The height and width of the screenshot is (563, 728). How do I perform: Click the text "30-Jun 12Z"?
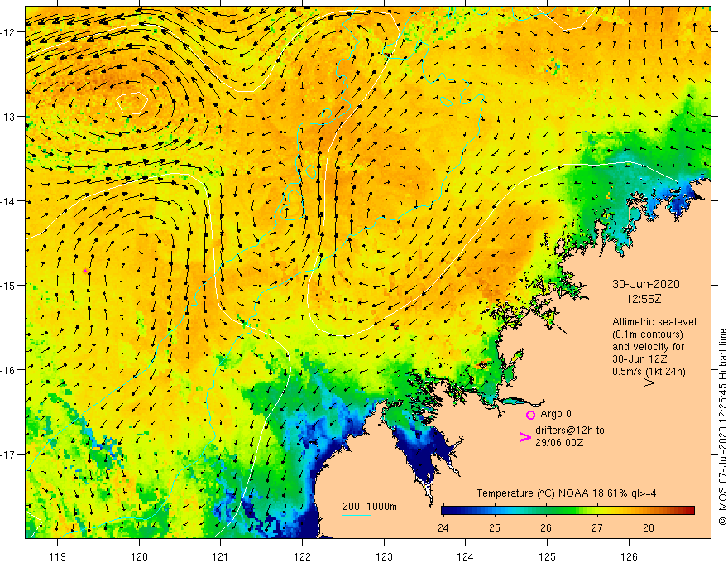[639, 359]
